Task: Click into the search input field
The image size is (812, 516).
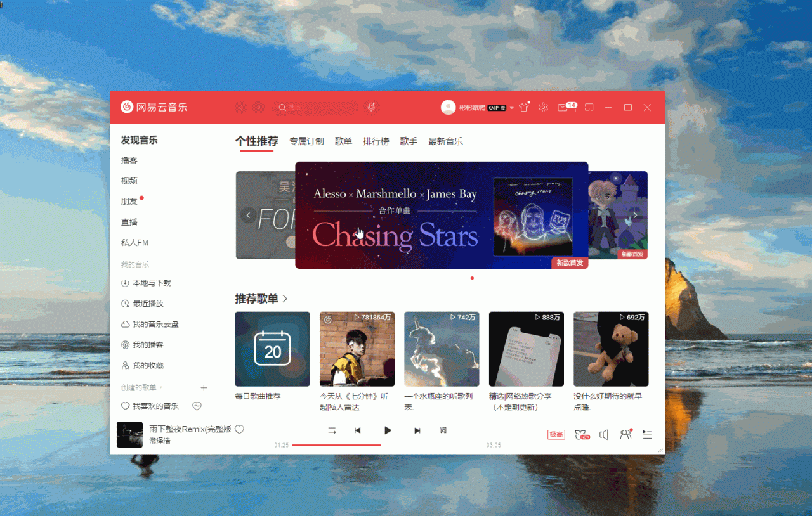Action: tap(315, 107)
